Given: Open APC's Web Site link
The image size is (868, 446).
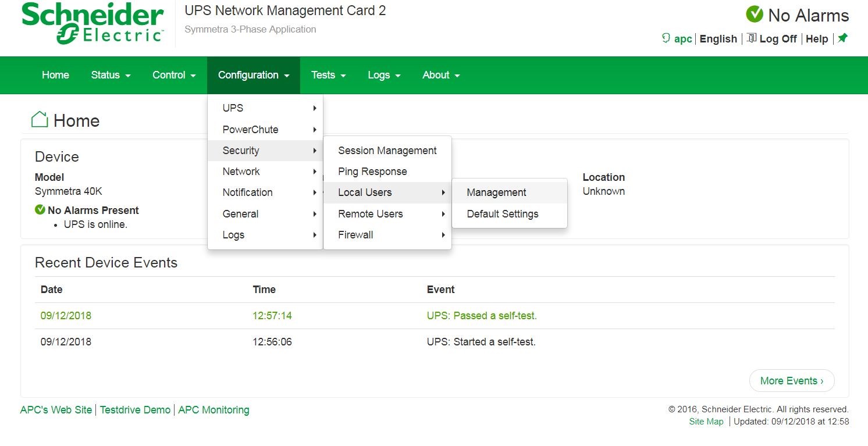Looking at the screenshot, I should [56, 410].
